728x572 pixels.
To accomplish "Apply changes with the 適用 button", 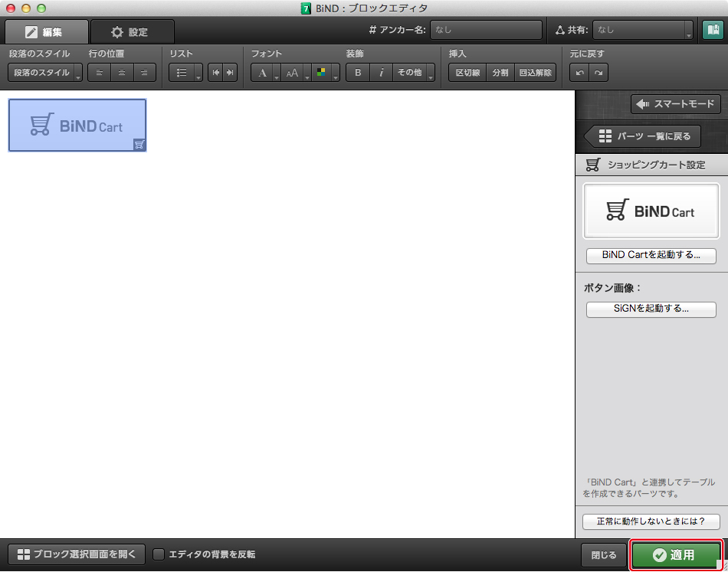I will click(676, 555).
